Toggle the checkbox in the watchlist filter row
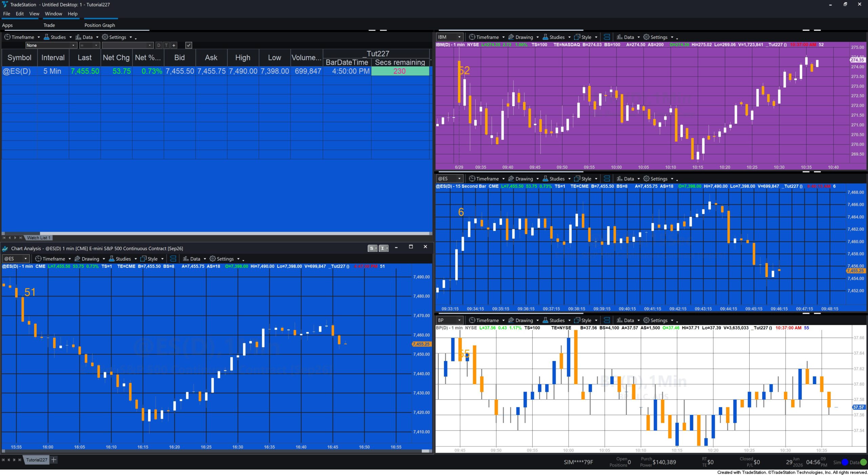 [x=189, y=45]
